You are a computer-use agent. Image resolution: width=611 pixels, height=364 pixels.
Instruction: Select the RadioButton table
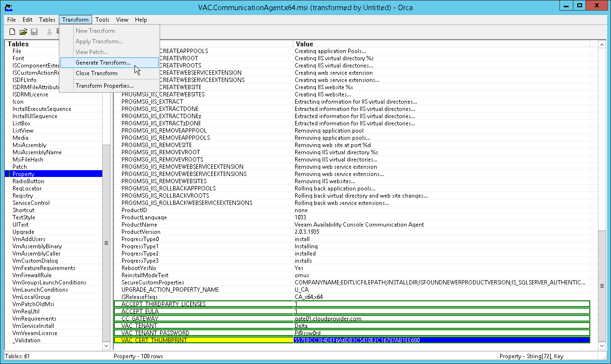pos(28,181)
